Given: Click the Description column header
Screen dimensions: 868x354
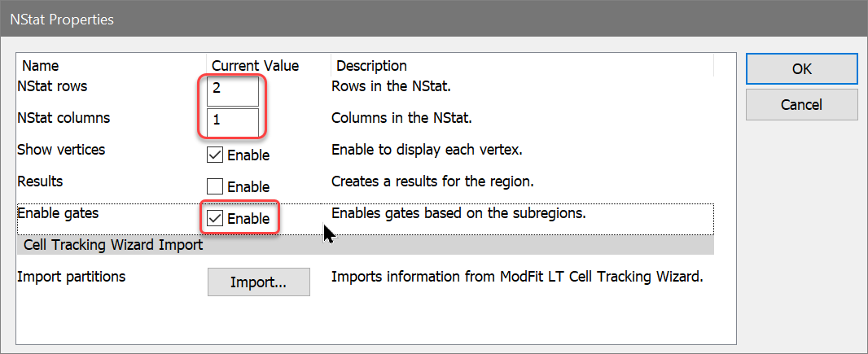Looking at the screenshot, I should point(371,66).
